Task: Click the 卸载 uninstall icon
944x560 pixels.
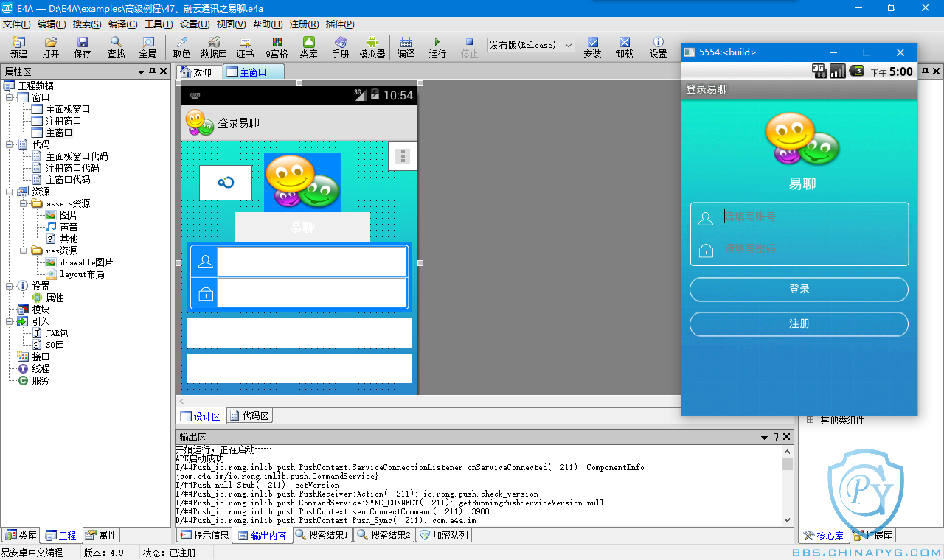Action: tap(624, 47)
